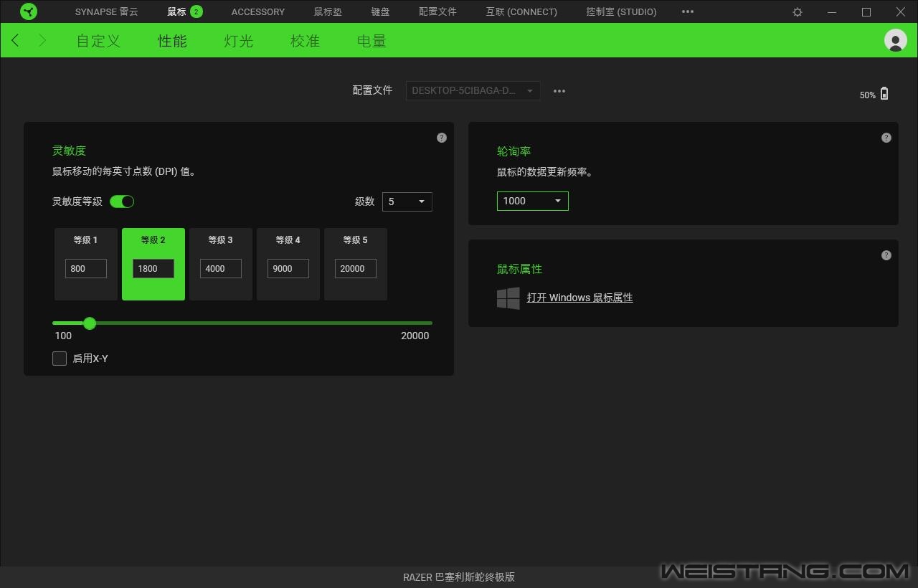
Task: Click the 50% battery text
Action: (868, 95)
